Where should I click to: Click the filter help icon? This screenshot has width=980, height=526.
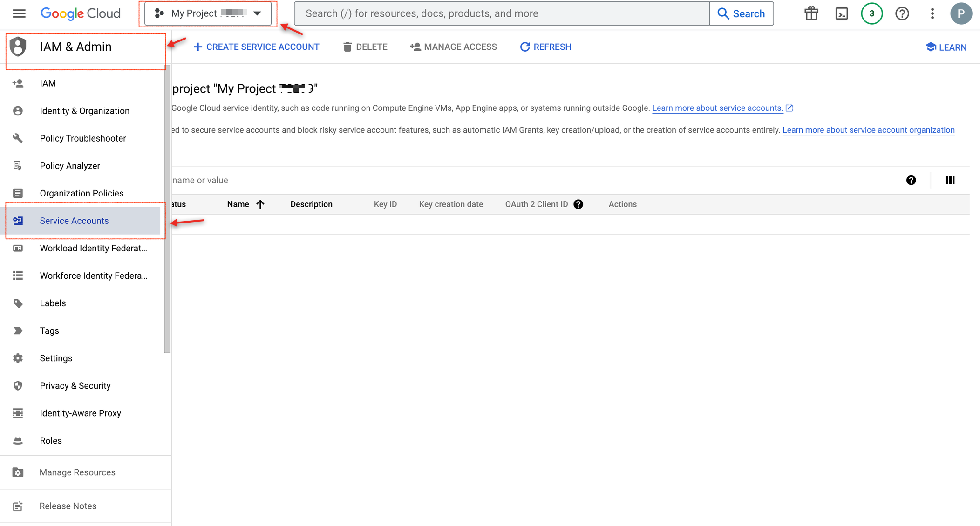tap(911, 180)
